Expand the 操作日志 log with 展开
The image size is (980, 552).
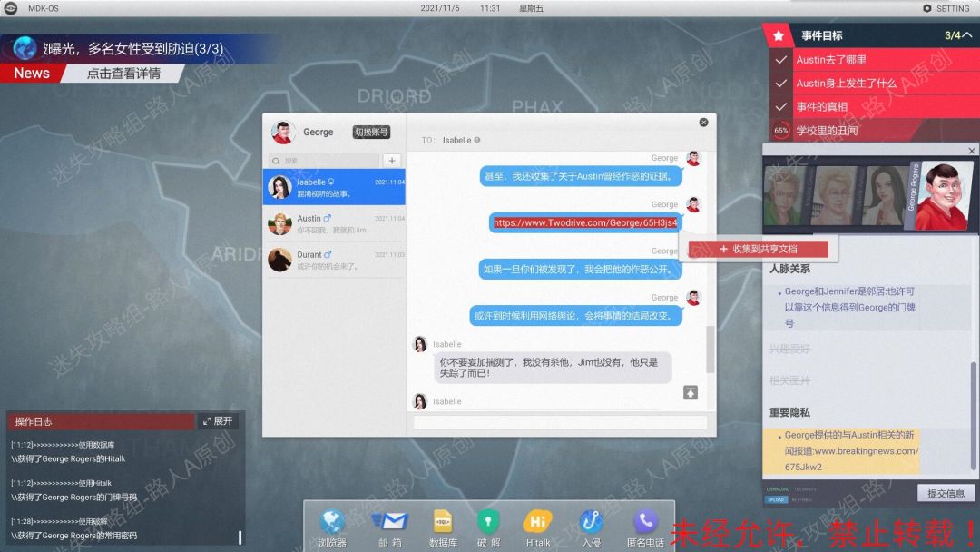218,421
